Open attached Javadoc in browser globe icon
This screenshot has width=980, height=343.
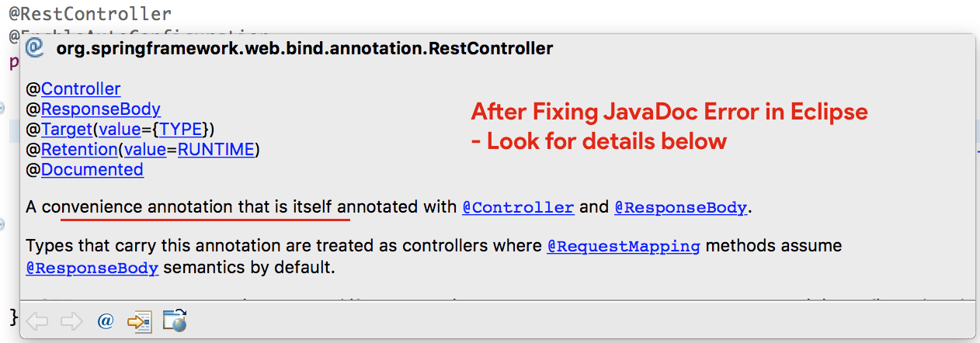pyautogui.click(x=175, y=320)
